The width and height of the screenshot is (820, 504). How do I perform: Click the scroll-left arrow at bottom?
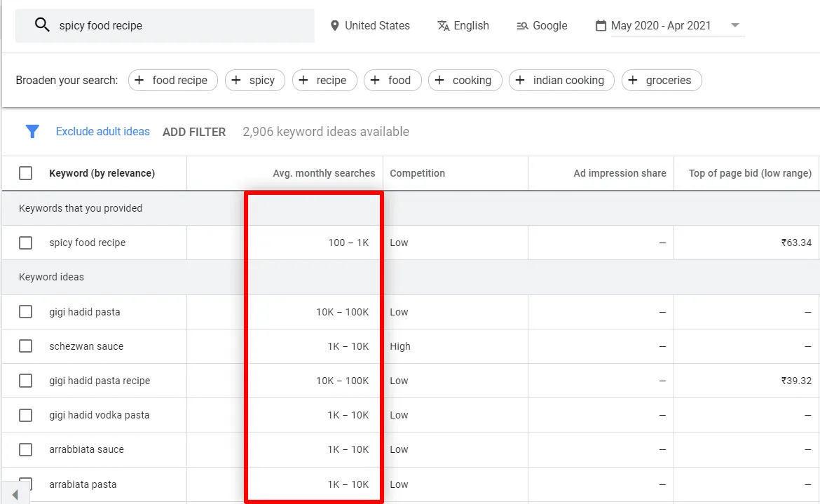15,495
